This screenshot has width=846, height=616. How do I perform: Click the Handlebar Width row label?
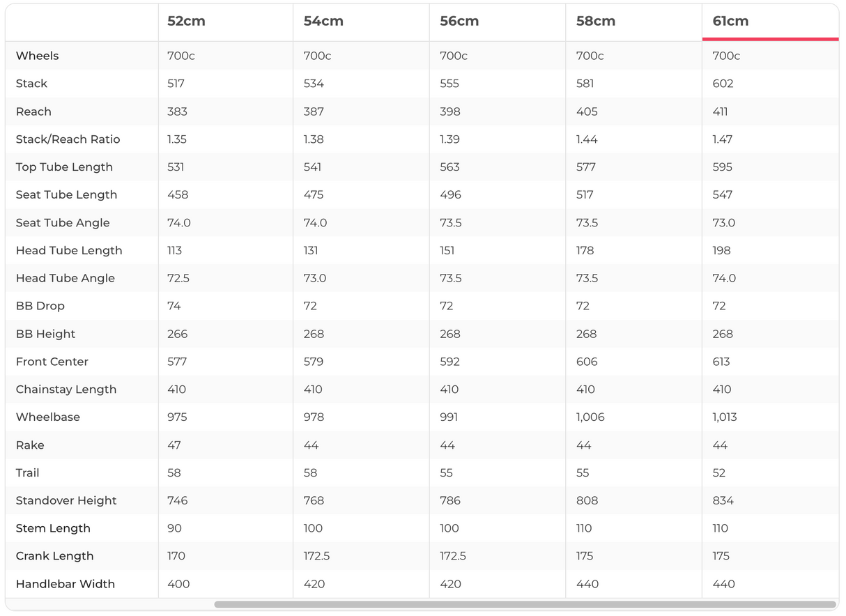pyautogui.click(x=66, y=584)
